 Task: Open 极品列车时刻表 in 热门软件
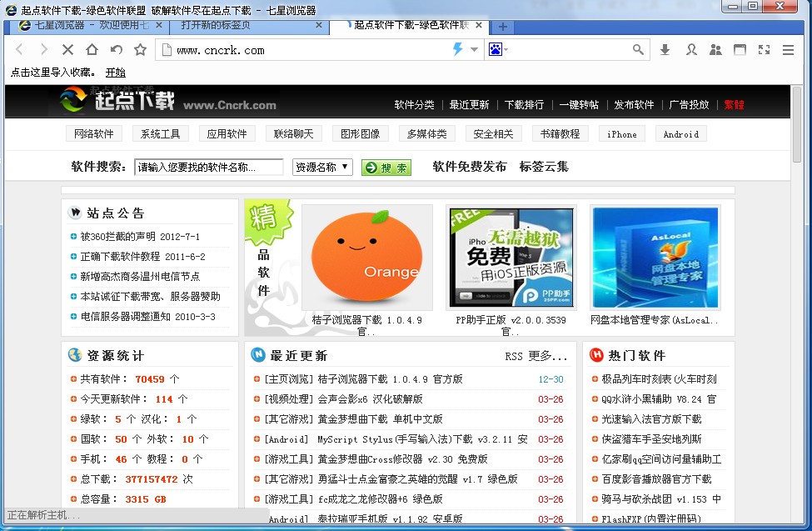pyautogui.click(x=659, y=379)
